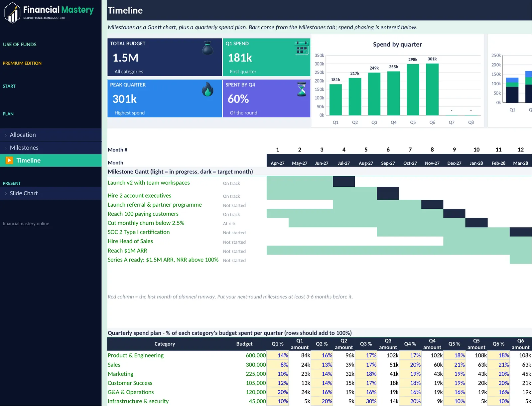Screen dimensions: 532x406
Task: Click the 105,000 budget for Customer Success
Action: (x=256, y=383)
